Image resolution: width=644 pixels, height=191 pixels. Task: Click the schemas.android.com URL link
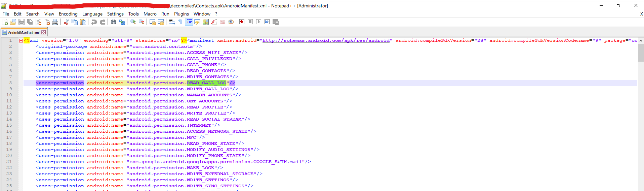(x=326, y=40)
